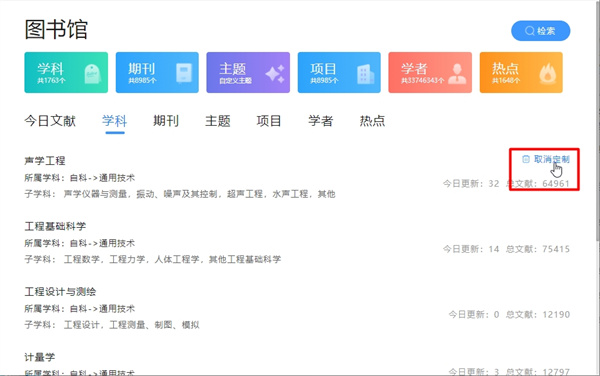
Task: Open the 学科 category card
Action: (66, 73)
